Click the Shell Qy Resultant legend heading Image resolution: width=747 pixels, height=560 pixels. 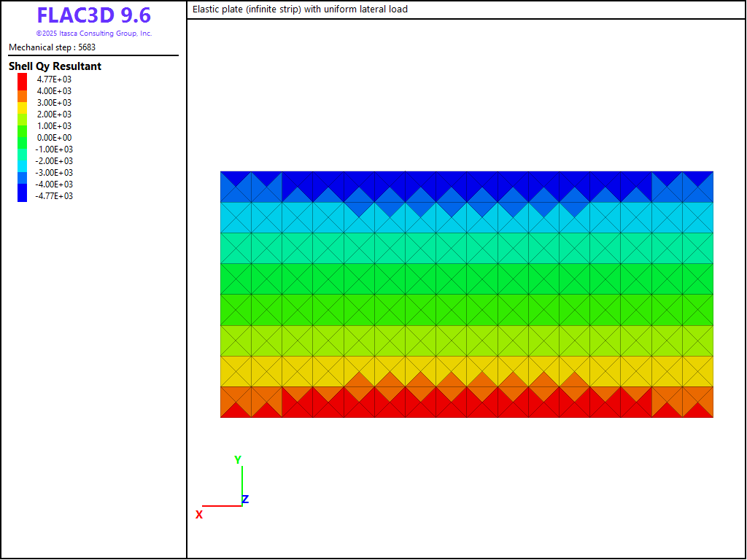[55, 66]
